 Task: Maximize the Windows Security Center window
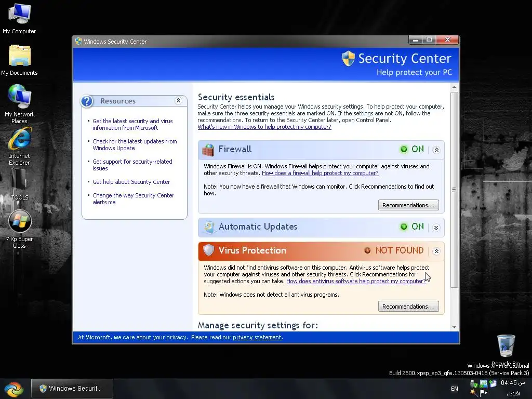click(429, 40)
